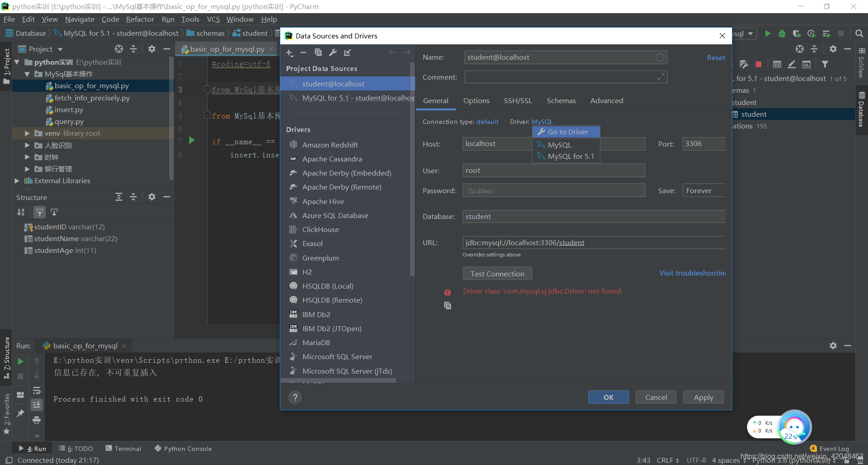The width and height of the screenshot is (868, 465).
Task: Select Go to Driver popup item
Action: [566, 132]
